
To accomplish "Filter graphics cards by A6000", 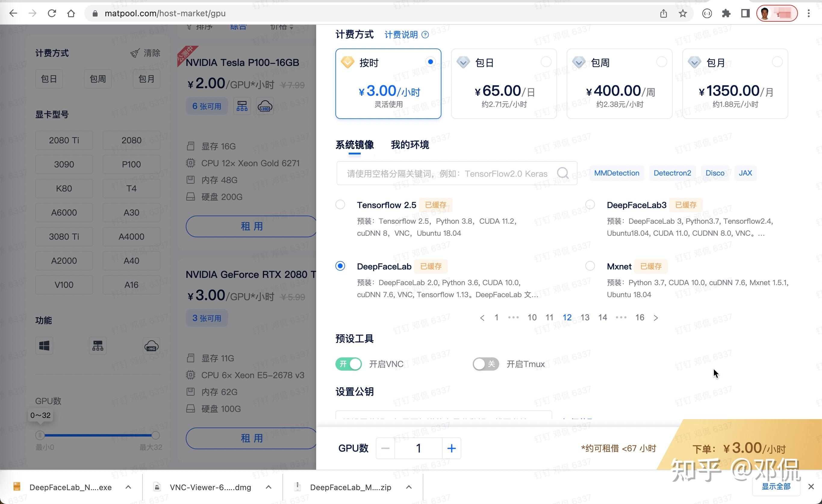I will pos(64,213).
